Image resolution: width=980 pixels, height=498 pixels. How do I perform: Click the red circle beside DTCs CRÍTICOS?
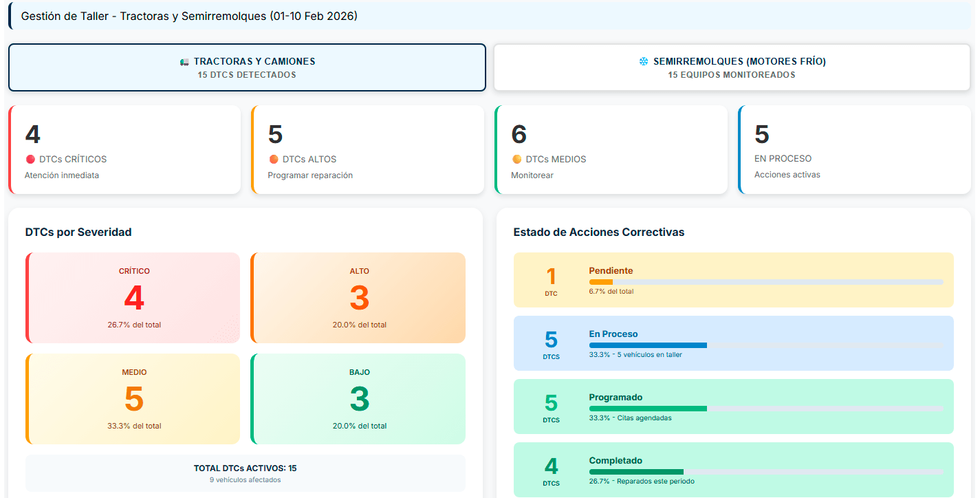30,160
